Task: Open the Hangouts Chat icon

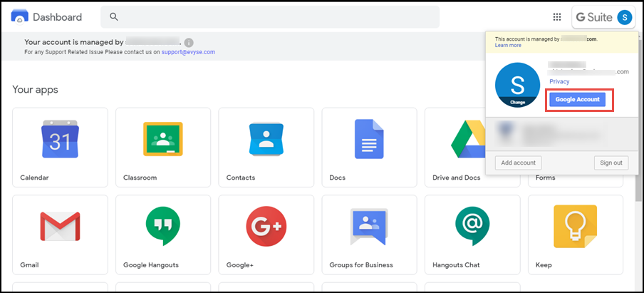Action: 472,226
